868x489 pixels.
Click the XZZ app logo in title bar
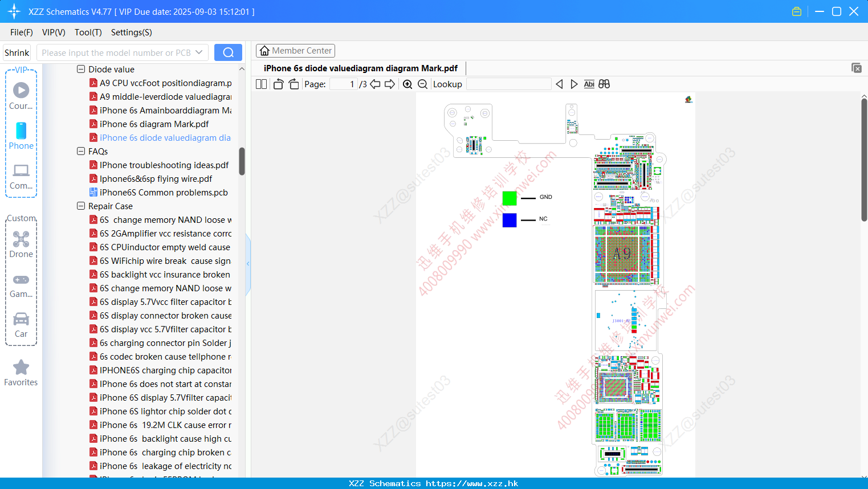pyautogui.click(x=14, y=11)
